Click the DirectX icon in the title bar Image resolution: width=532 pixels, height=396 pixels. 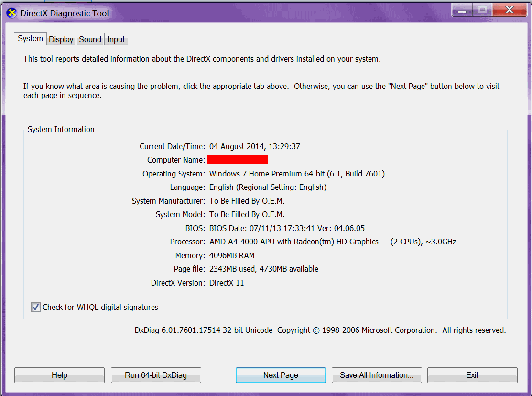[x=11, y=13]
